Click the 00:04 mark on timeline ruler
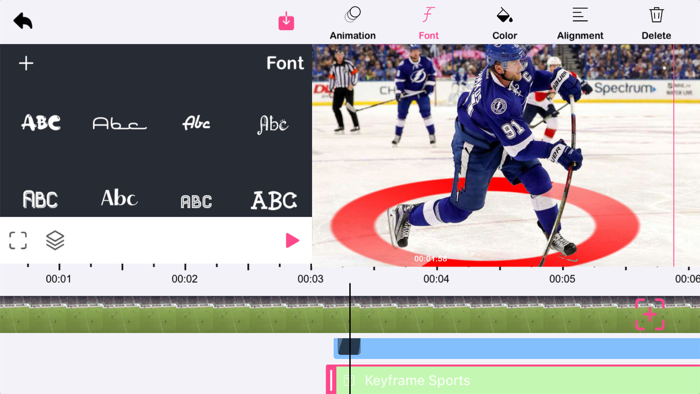Image resolution: width=700 pixels, height=394 pixels. [x=436, y=279]
